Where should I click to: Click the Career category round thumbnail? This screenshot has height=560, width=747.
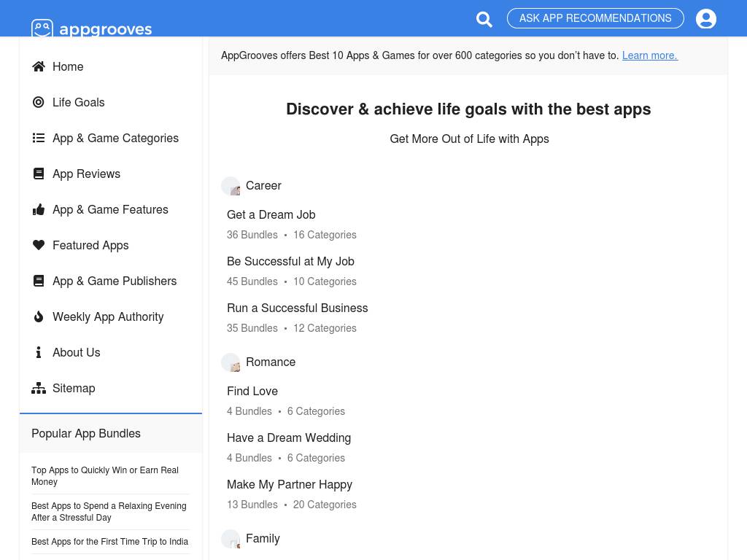pyautogui.click(x=231, y=186)
